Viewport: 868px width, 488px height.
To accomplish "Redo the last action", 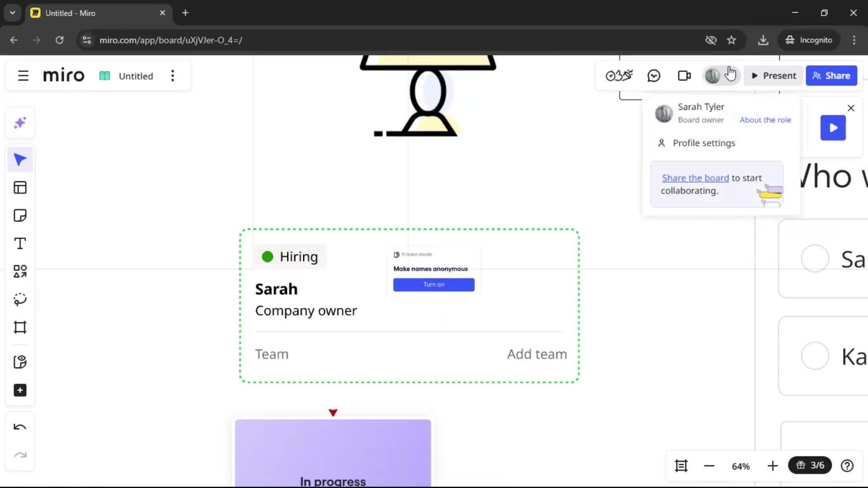I will click(x=20, y=455).
